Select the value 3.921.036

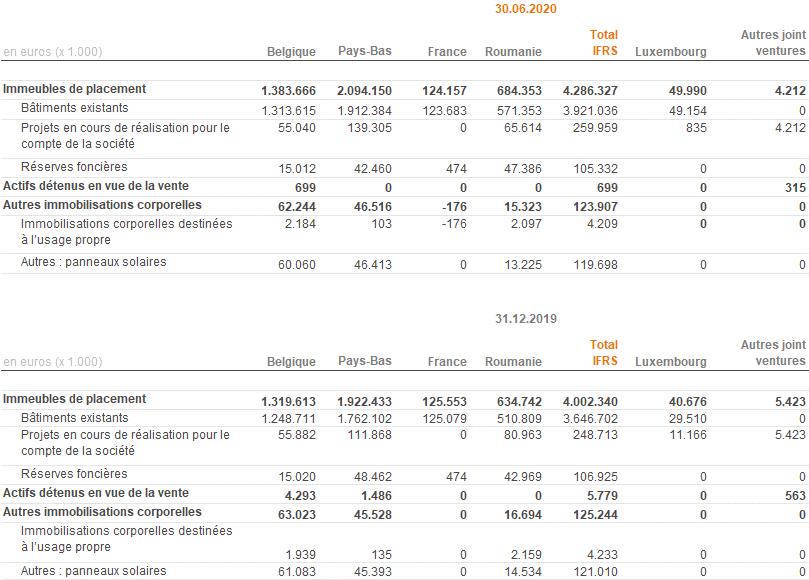point(590,111)
